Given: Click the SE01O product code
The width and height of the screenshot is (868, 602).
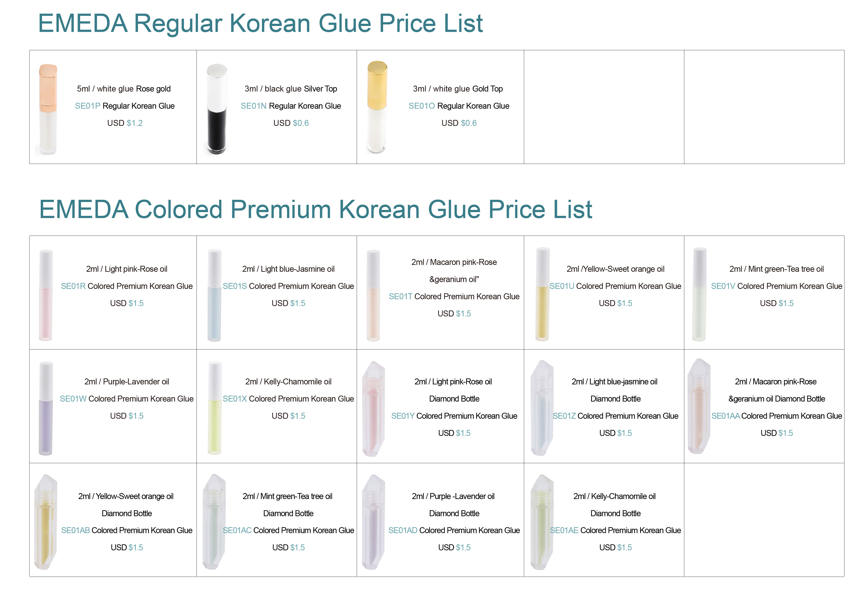Looking at the screenshot, I should click(422, 106).
